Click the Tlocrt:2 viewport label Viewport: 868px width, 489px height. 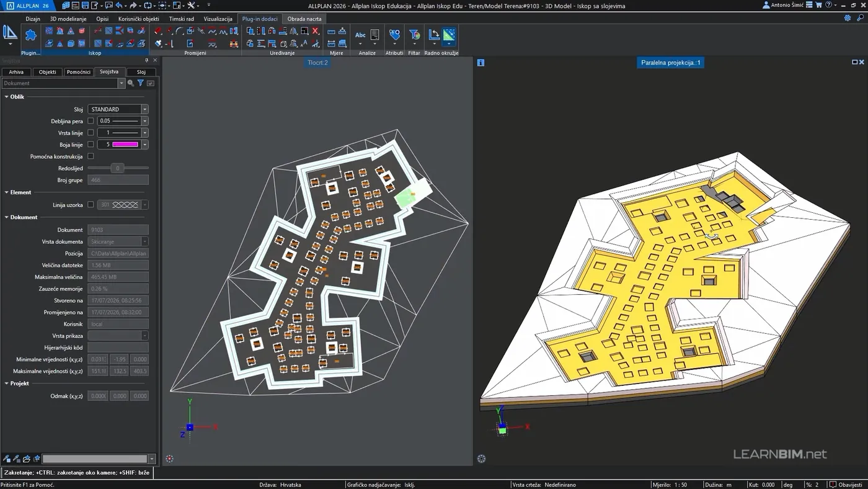pyautogui.click(x=317, y=63)
